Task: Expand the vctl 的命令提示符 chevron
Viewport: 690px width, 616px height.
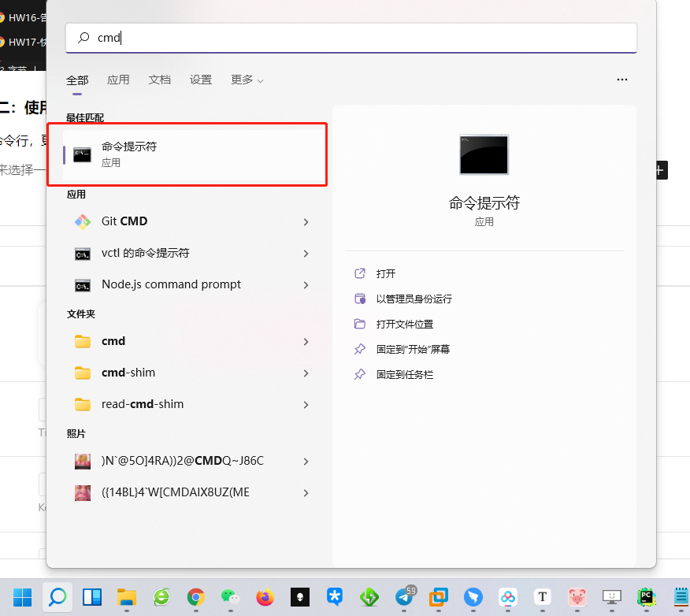Action: click(306, 254)
